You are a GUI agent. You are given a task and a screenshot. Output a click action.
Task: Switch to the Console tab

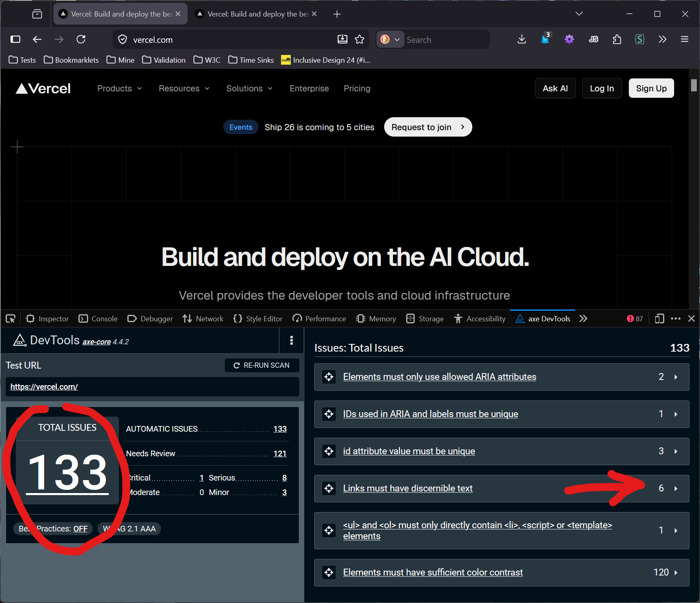pos(98,319)
